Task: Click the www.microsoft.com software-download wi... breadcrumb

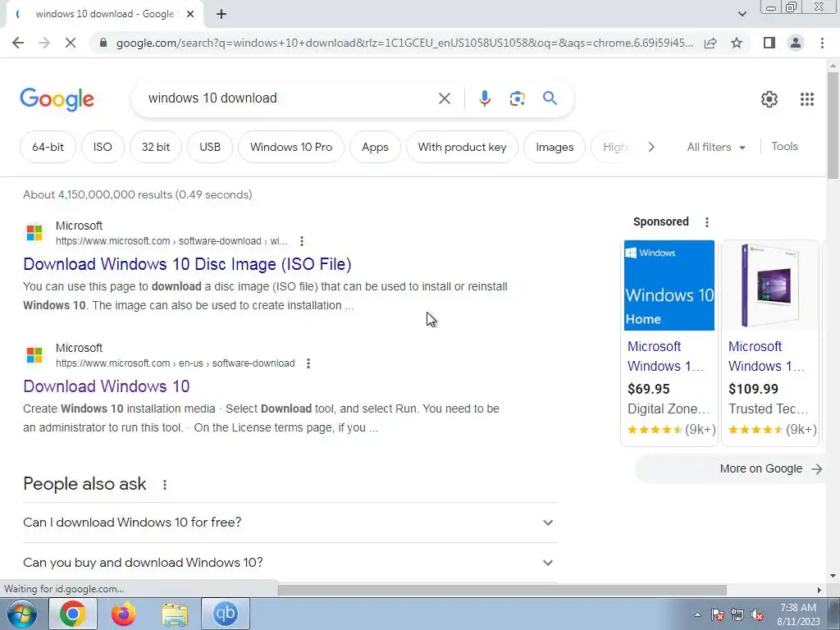Action: tap(171, 241)
